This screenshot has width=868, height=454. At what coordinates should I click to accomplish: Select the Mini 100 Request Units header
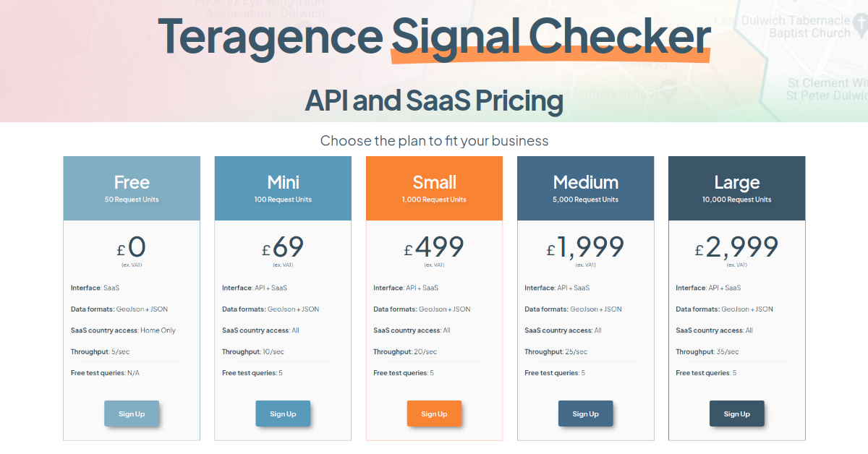283,187
